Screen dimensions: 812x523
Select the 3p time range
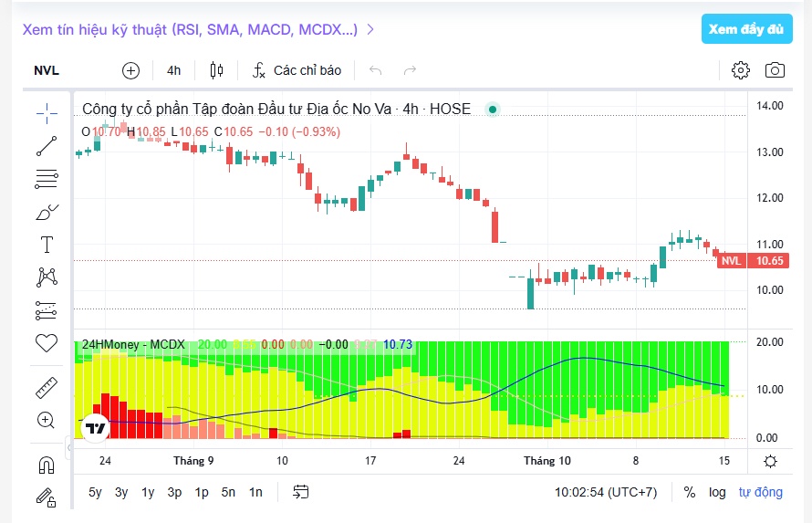(174, 492)
